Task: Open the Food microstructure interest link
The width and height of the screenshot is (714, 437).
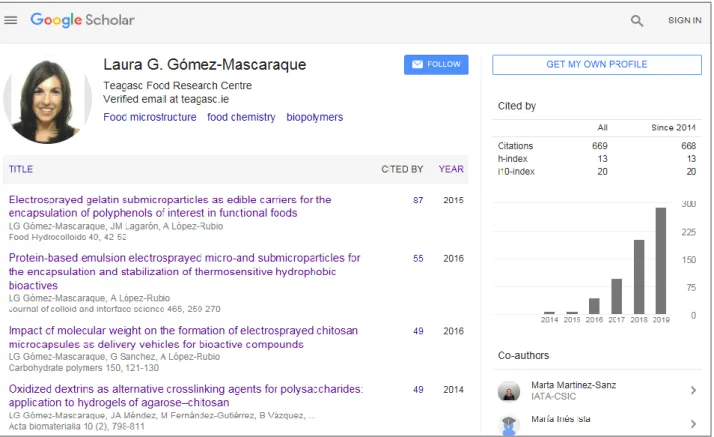Action: point(150,117)
